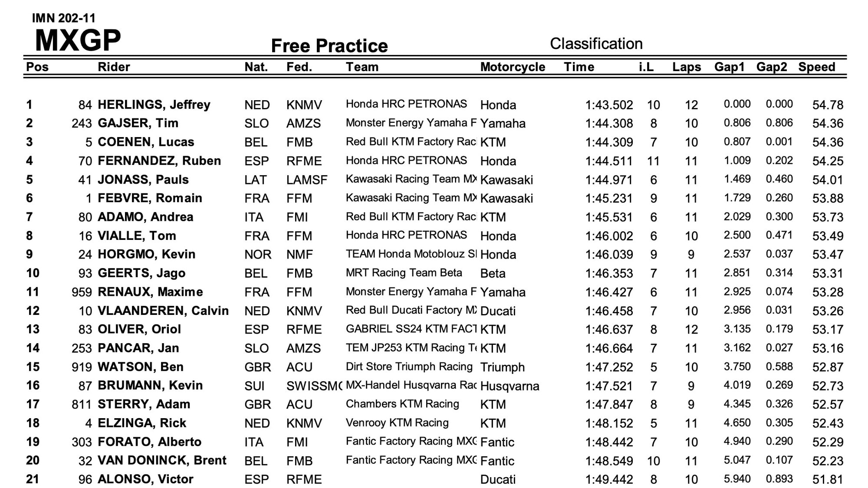Viewport: 868px width, 488px height.
Task: Click rider name HERLINGS, Jeffrey
Action: pos(154,105)
